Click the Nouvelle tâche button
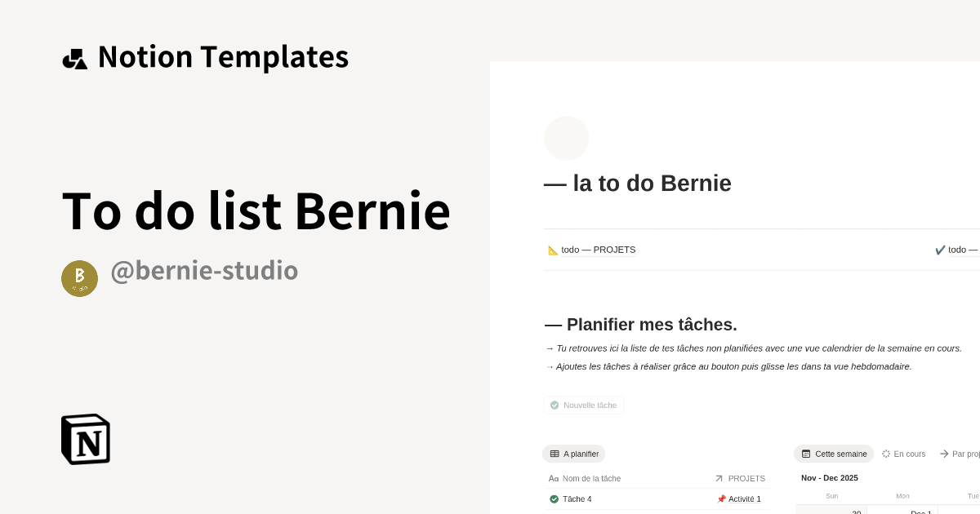 coord(583,405)
